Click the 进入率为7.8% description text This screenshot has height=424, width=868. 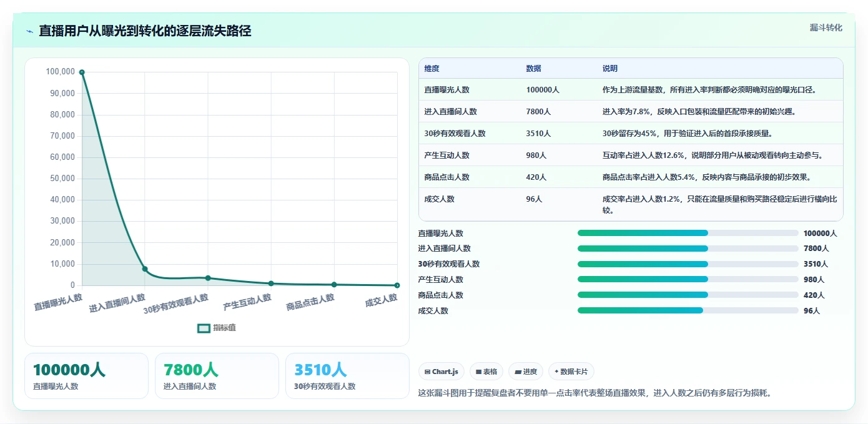pyautogui.click(x=700, y=112)
